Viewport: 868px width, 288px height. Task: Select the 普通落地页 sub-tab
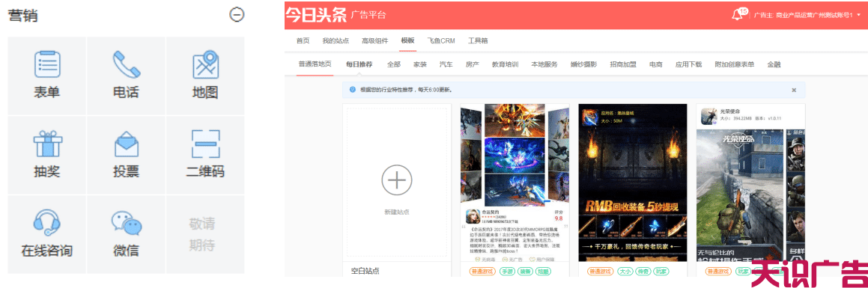315,64
